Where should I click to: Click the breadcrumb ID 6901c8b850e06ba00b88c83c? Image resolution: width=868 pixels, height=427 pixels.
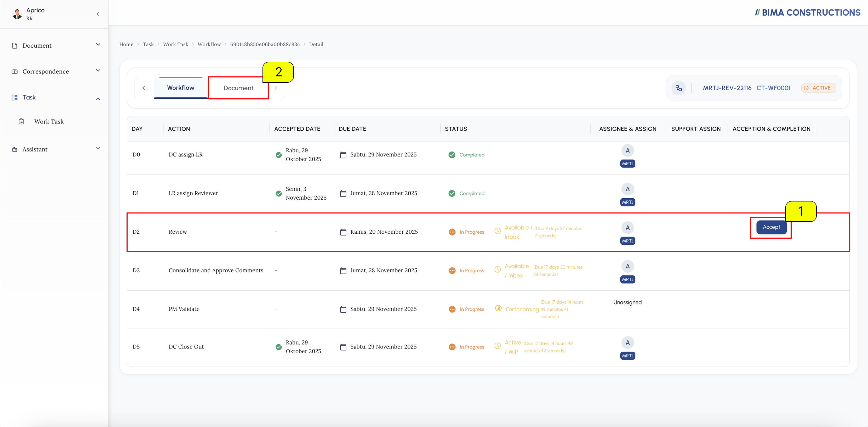pos(265,44)
